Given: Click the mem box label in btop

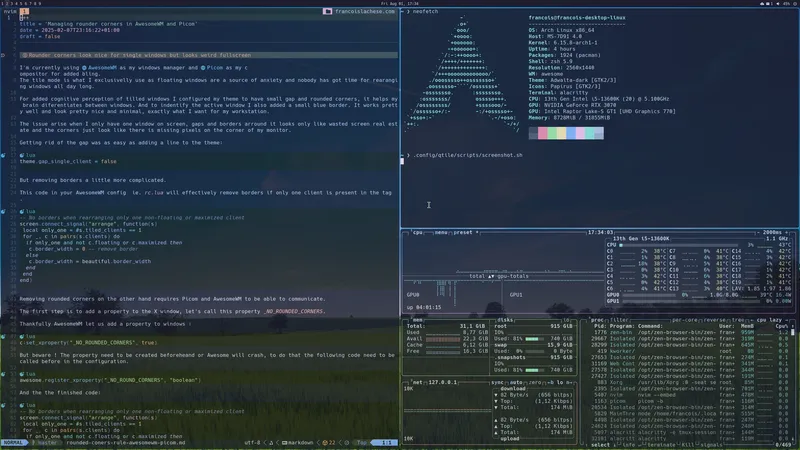Looking at the screenshot, I should pos(418,320).
